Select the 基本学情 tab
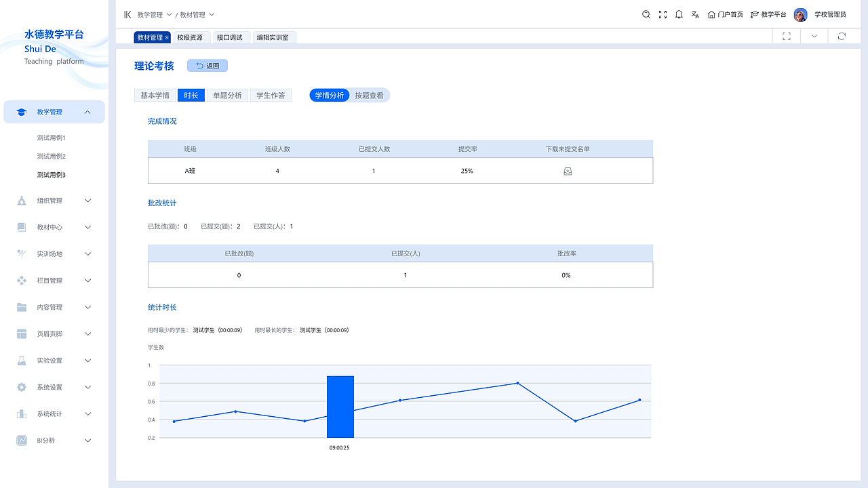Image resolution: width=868 pixels, height=488 pixels. tap(155, 96)
